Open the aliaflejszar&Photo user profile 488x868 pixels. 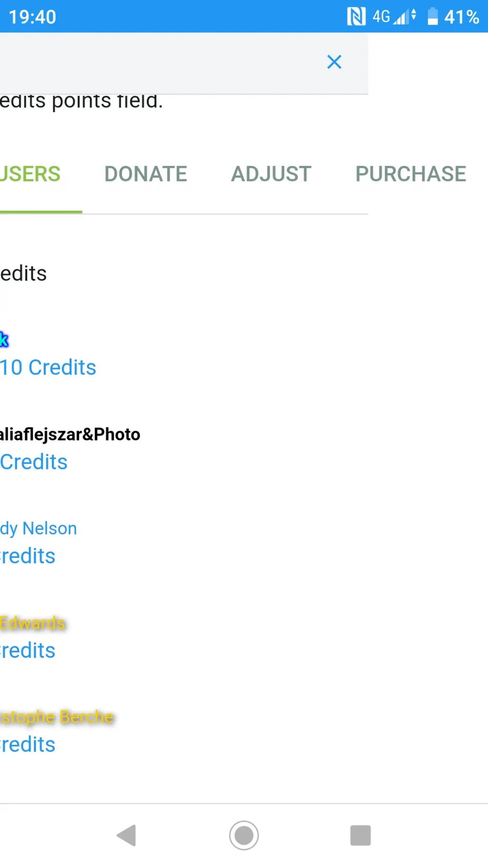[70, 434]
